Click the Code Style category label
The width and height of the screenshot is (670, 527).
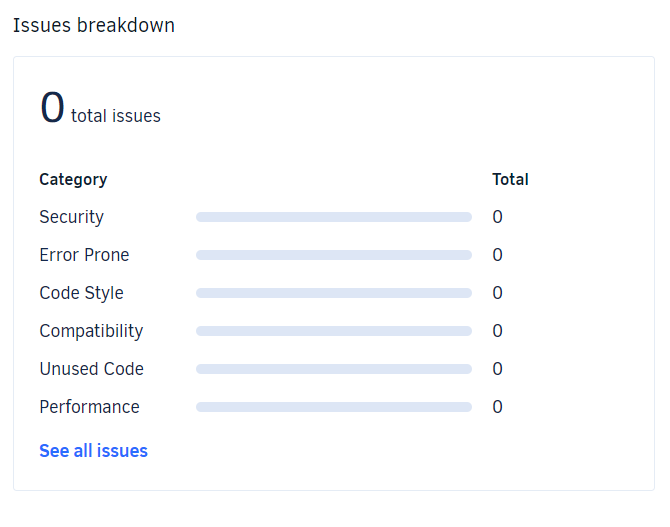[81, 293]
